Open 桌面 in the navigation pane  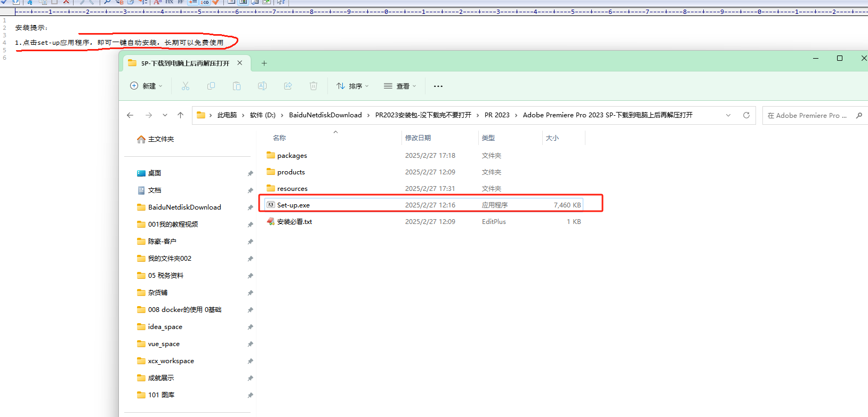[155, 173]
